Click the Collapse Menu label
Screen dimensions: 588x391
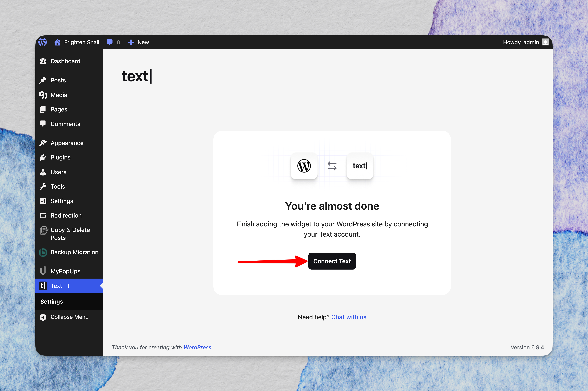pos(69,317)
